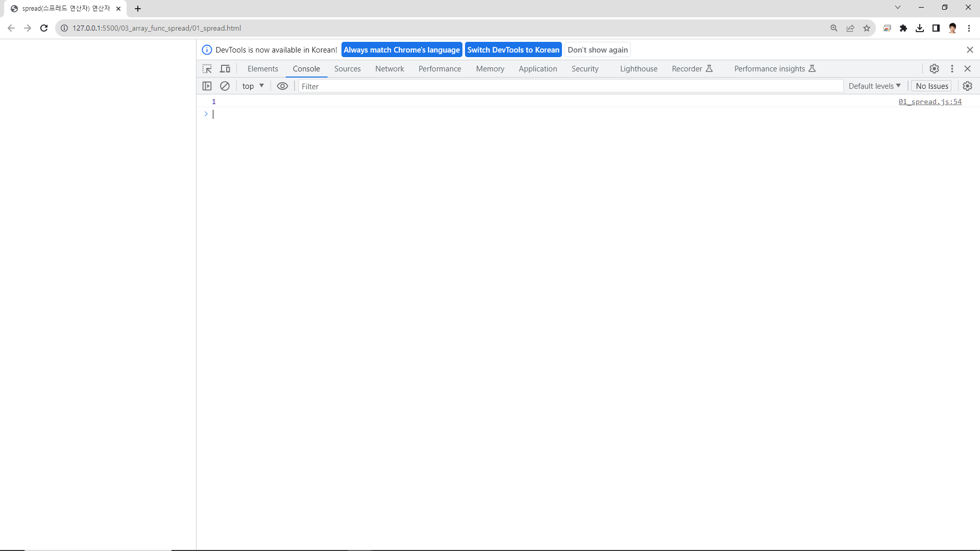Switch to the Network tab
Viewport: 980px width, 551px height.
[x=389, y=69]
